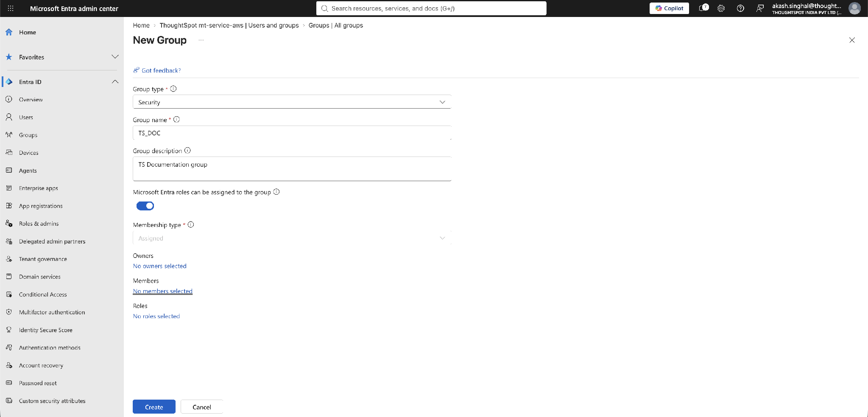Click the Roles & admins icon

[x=9, y=224]
